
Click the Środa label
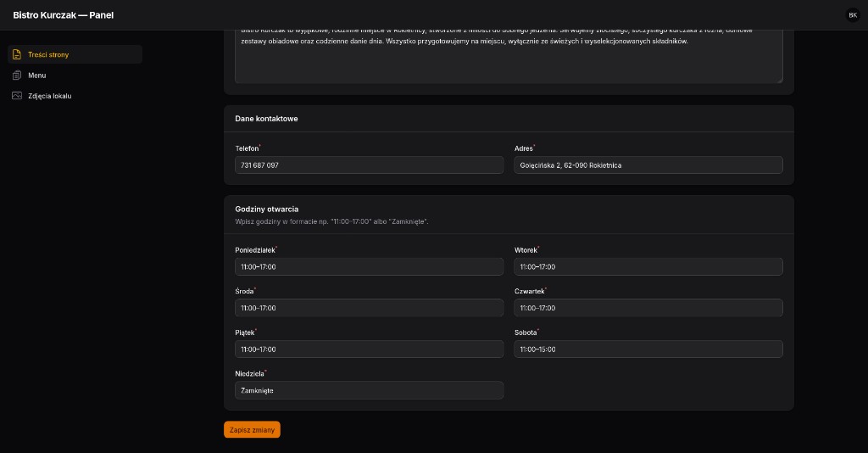[x=244, y=291]
